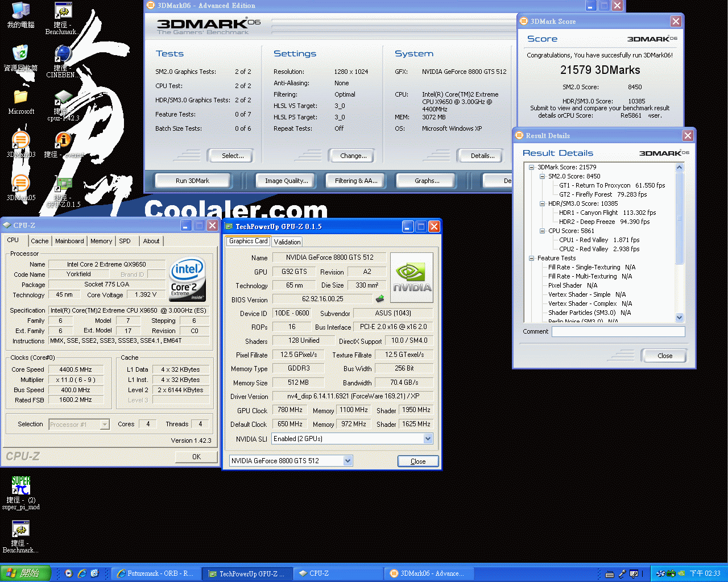Viewport: 728px width, 582px height.
Task: Launch the CINEBENCH desktop shortcut
Action: tap(63, 61)
